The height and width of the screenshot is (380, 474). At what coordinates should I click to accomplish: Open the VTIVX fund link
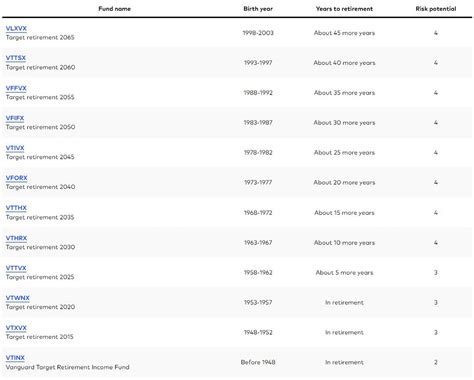[15, 148]
